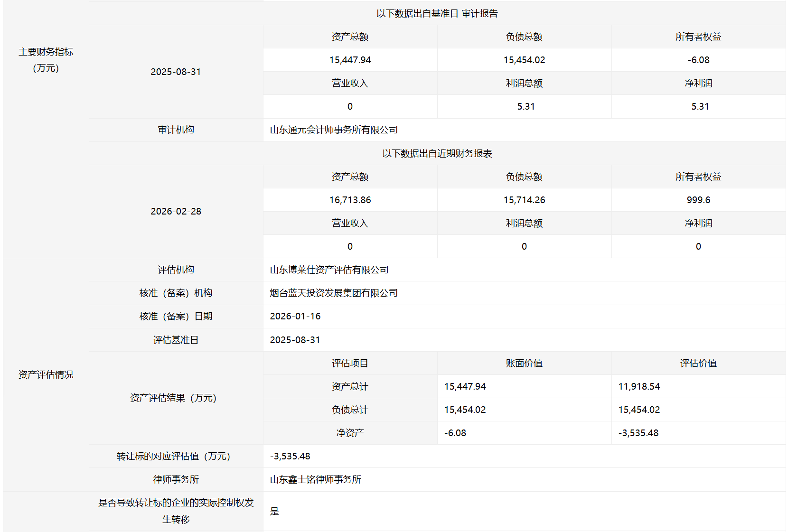This screenshot has width=788, height=532.
Task: Select the 资产评估情况 section label
Action: pyautogui.click(x=46, y=375)
